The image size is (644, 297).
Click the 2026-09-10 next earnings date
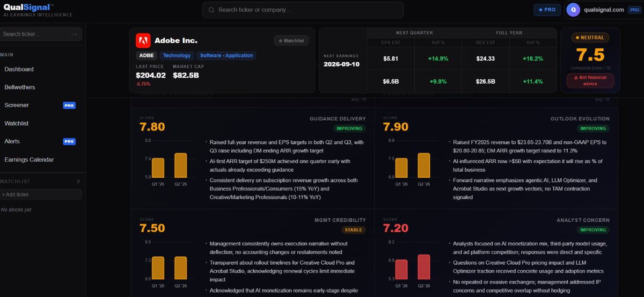[341, 64]
